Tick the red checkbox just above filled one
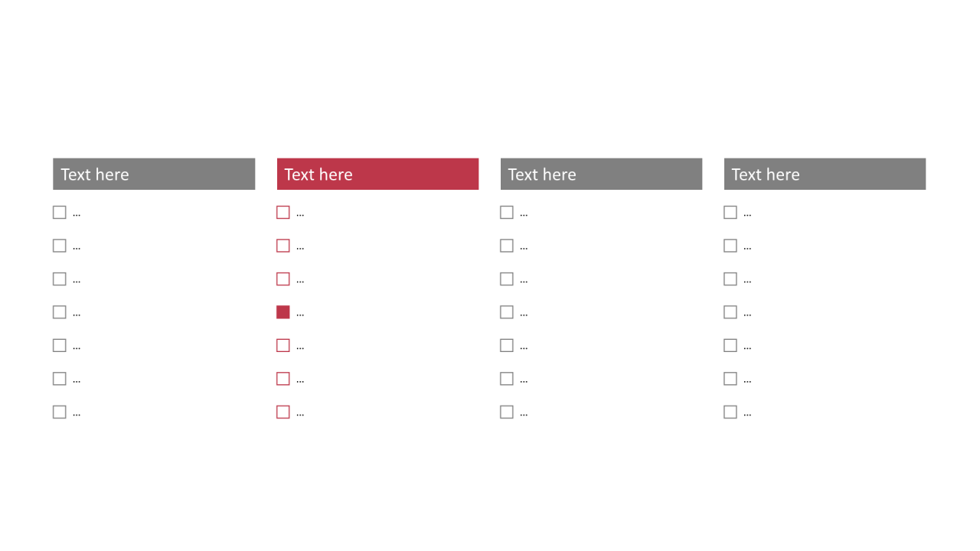Screen dimensions: 980x551 click(283, 279)
